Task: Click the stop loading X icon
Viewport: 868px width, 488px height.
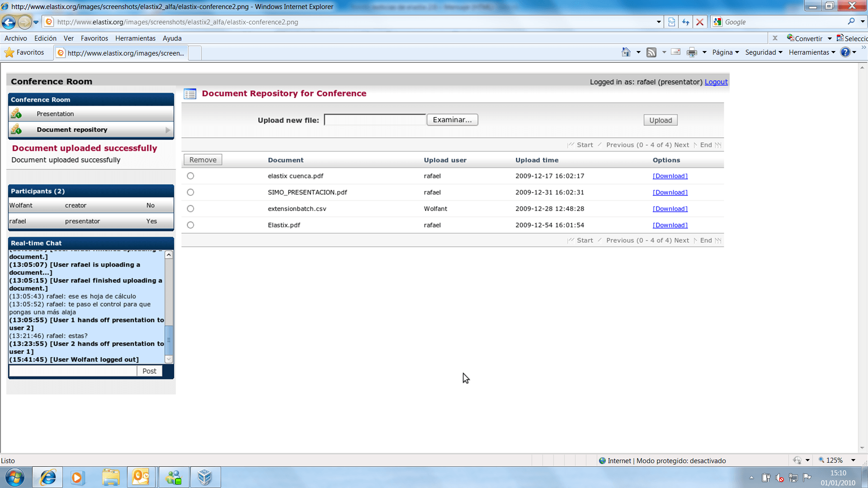Action: [700, 22]
